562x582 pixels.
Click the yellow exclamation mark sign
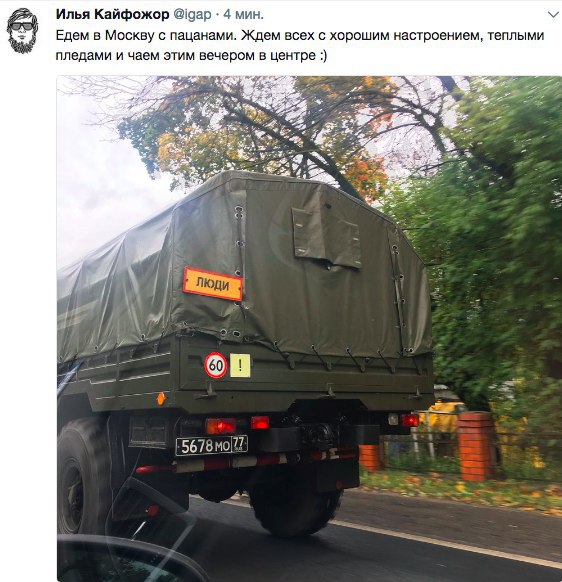coord(240,365)
